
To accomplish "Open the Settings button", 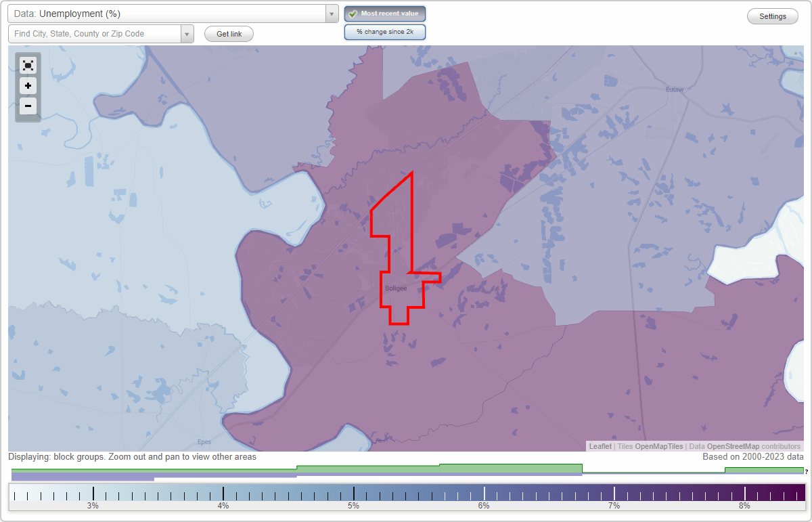I will tap(773, 17).
